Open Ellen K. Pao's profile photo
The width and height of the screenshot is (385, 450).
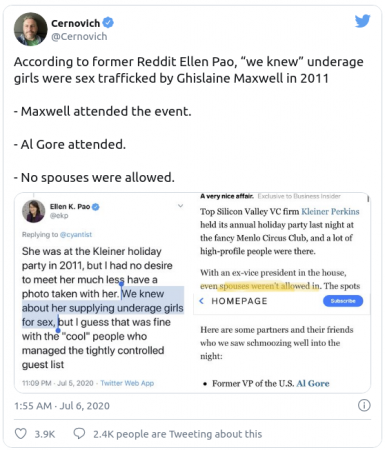(33, 211)
